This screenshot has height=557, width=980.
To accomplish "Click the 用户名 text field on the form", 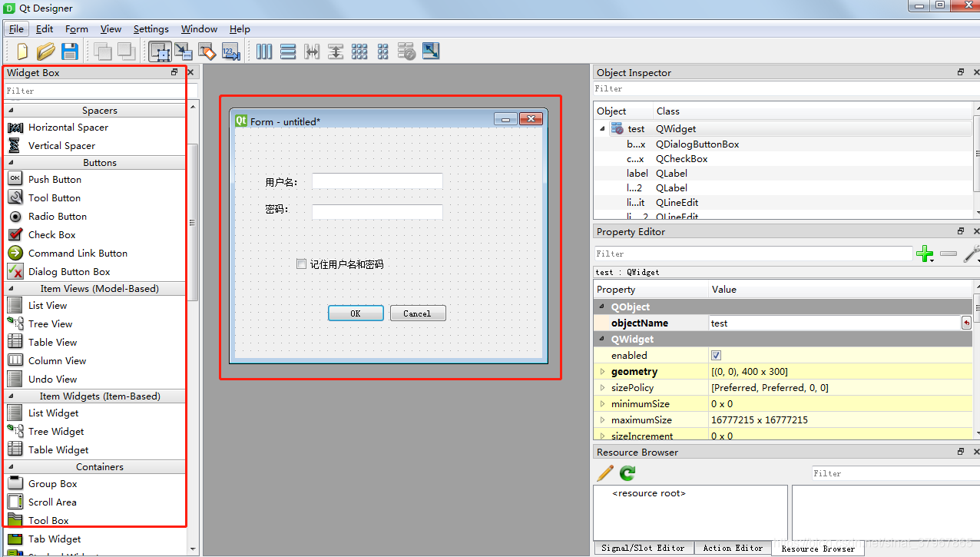I will click(x=377, y=181).
